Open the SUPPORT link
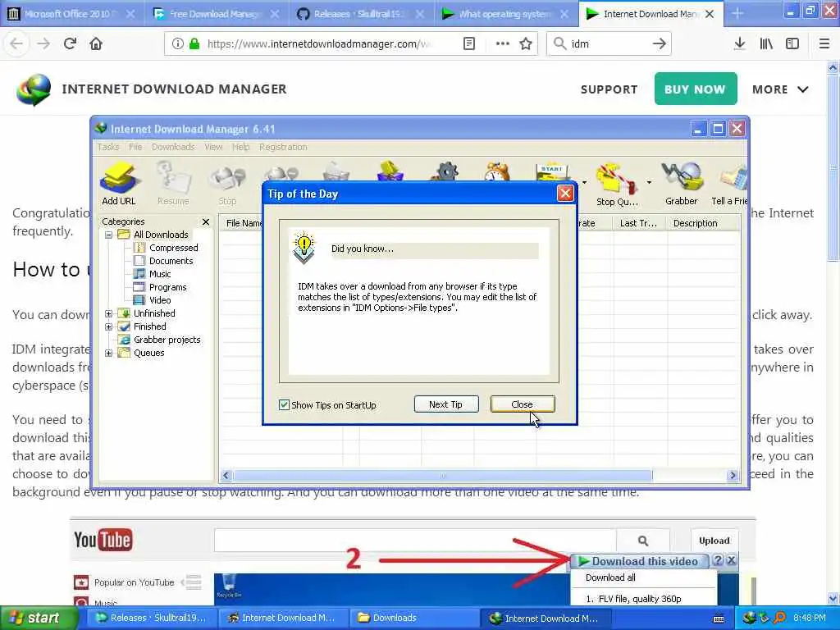840x630 pixels. (x=609, y=89)
